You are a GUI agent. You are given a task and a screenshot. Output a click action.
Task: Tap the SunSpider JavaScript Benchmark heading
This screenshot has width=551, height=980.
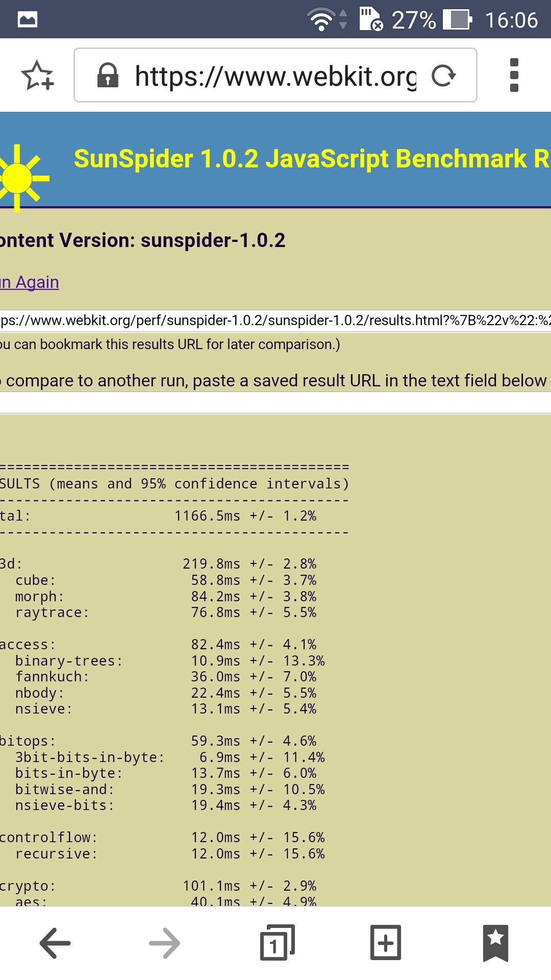[311, 159]
